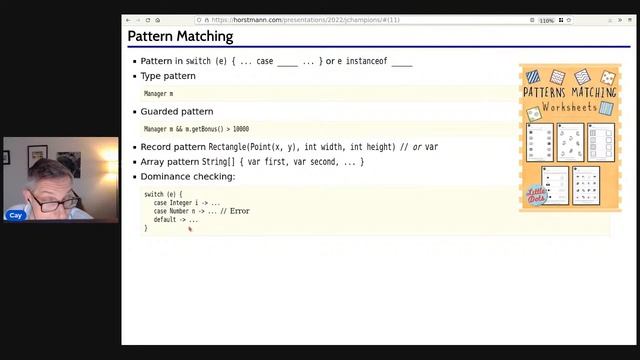Click the browser forward arrow
The width and height of the screenshot is (640, 360).
tap(138, 20)
